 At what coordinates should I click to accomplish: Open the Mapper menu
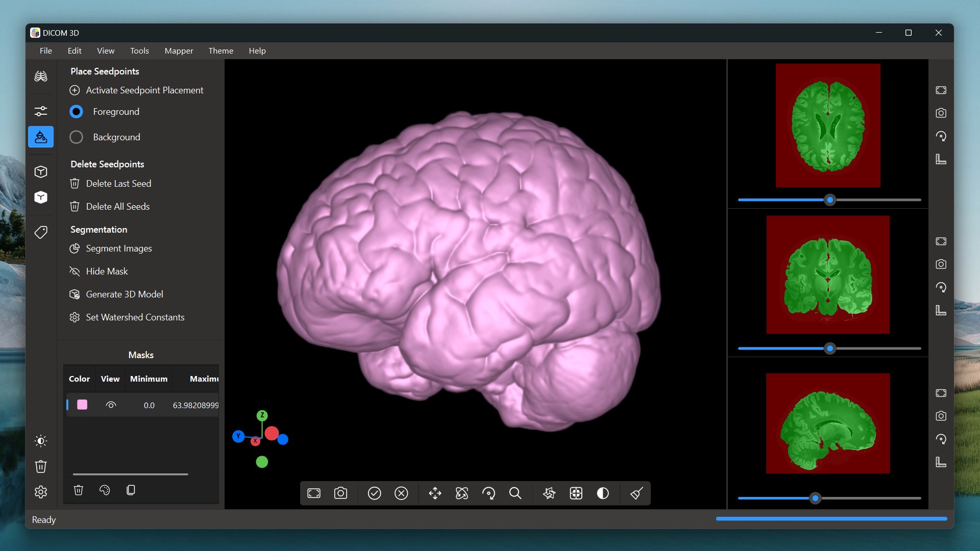coord(179,51)
